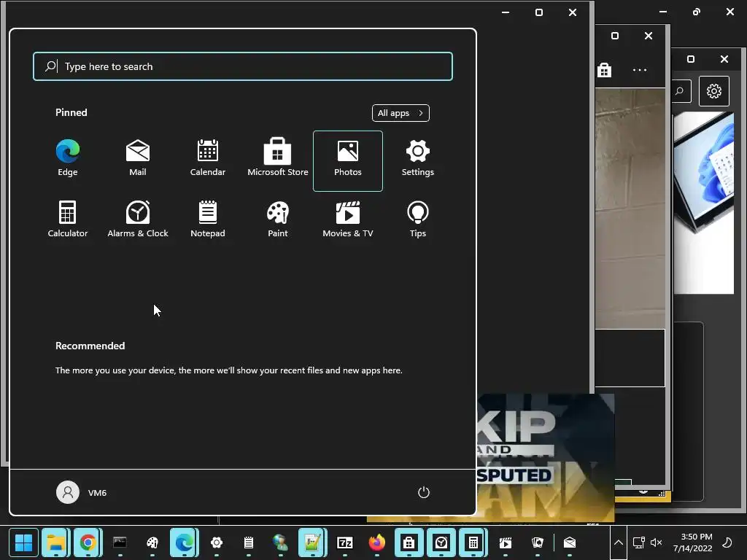Switch to Alarms & Clock taskbar icon
Image resolution: width=747 pixels, height=560 pixels.
click(441, 542)
